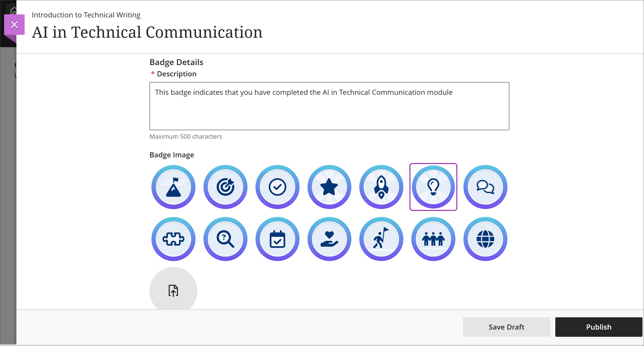Select the globe badge image

pos(485,239)
